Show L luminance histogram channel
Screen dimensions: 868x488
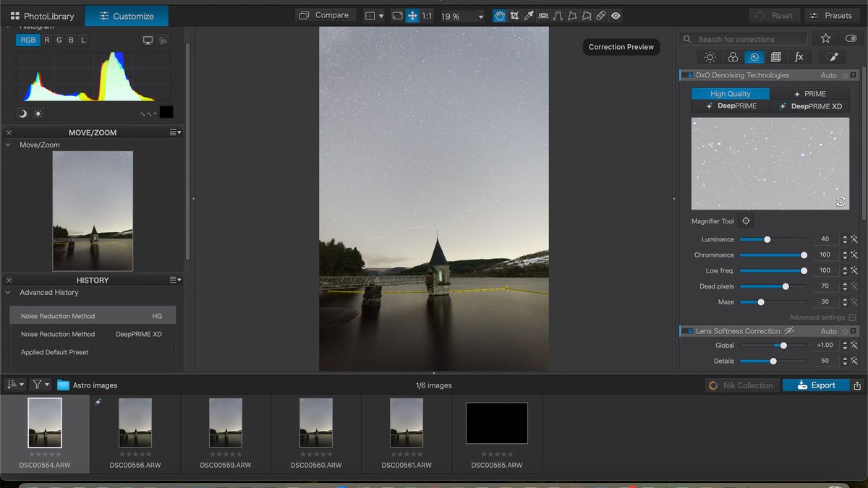point(83,40)
